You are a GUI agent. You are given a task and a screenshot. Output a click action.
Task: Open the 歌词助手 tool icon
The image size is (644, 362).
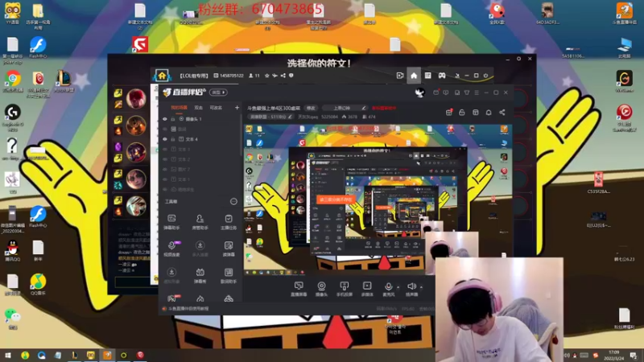pos(229,275)
